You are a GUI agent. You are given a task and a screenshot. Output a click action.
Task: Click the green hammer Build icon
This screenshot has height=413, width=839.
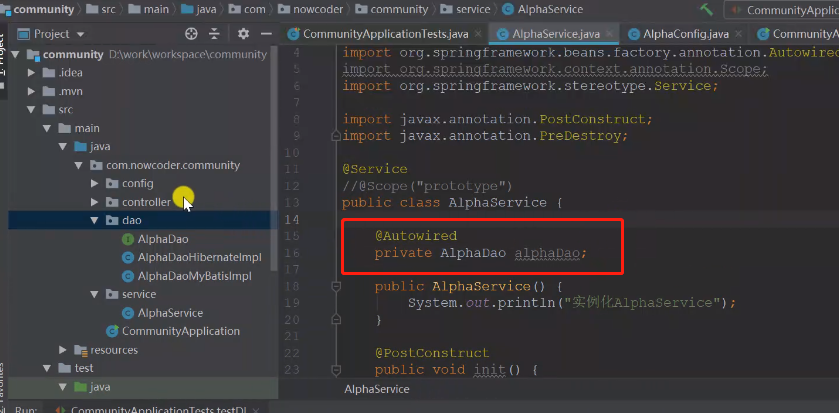coord(706,10)
